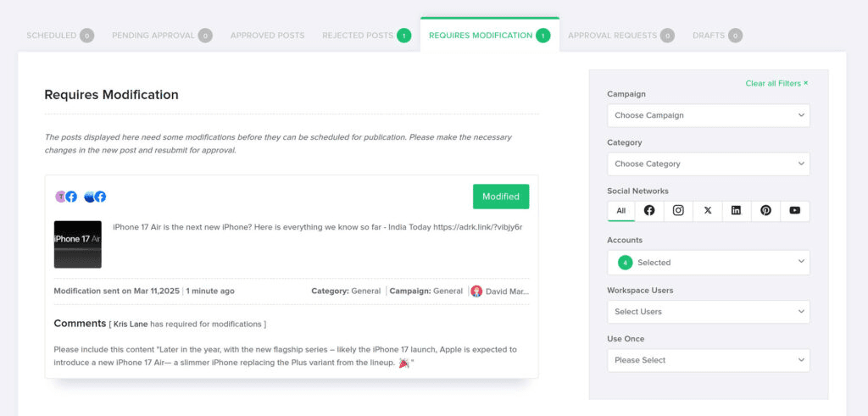
Task: Click the Pending Approval count badge
Action: click(x=205, y=36)
